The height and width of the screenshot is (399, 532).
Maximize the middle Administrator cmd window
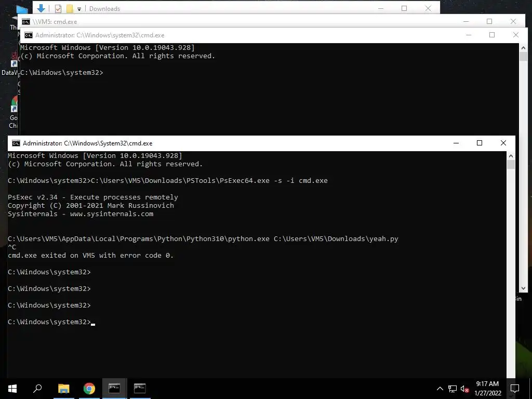point(492,35)
